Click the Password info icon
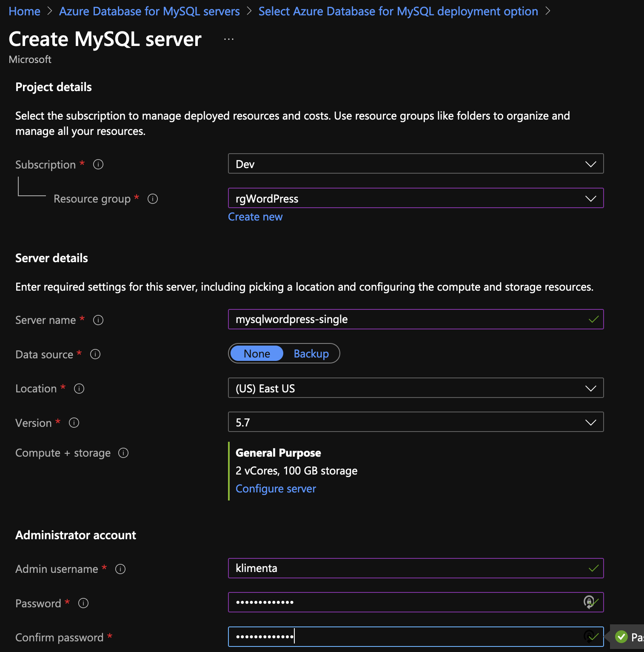 pos(83,603)
